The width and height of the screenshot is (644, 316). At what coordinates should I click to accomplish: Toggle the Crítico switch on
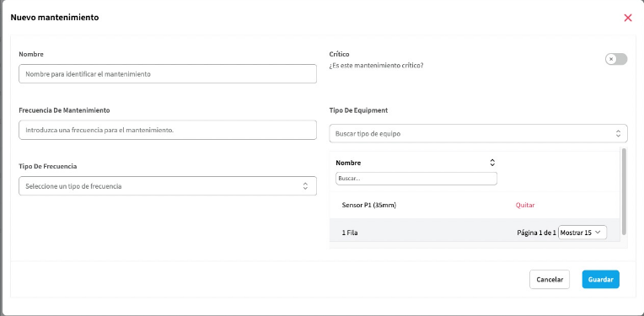(x=616, y=59)
